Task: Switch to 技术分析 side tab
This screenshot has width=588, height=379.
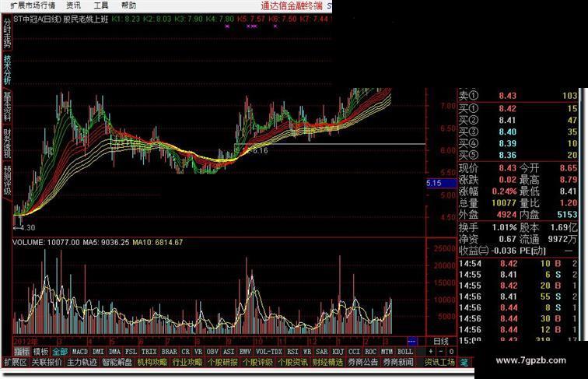Action: click(x=7, y=69)
